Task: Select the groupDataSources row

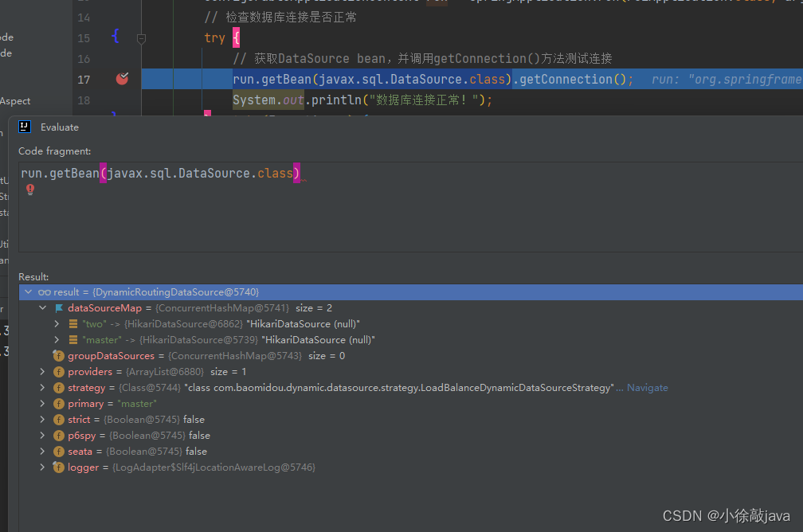Action: pyautogui.click(x=411, y=356)
